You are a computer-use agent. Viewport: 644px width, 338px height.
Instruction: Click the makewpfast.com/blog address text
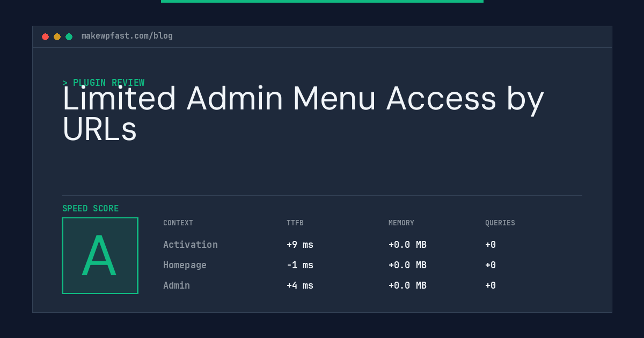(x=127, y=36)
